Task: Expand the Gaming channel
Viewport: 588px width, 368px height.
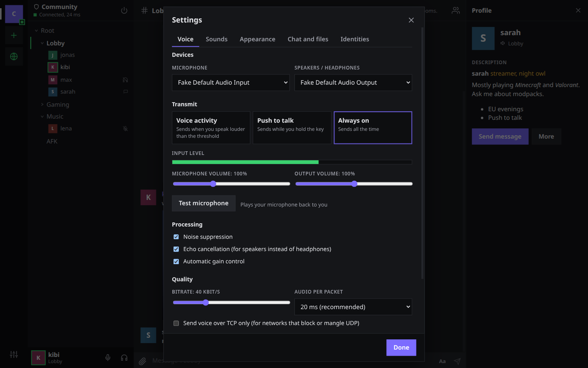Action: click(x=42, y=105)
